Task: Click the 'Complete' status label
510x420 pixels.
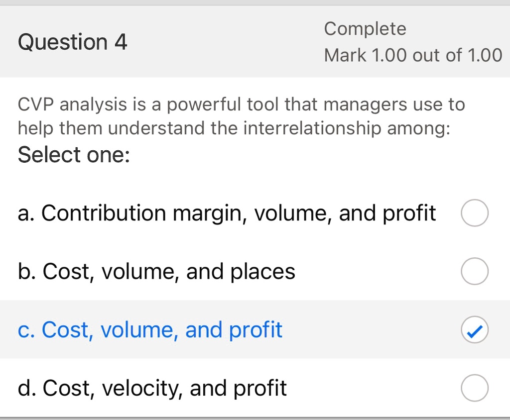Action: coord(365,28)
